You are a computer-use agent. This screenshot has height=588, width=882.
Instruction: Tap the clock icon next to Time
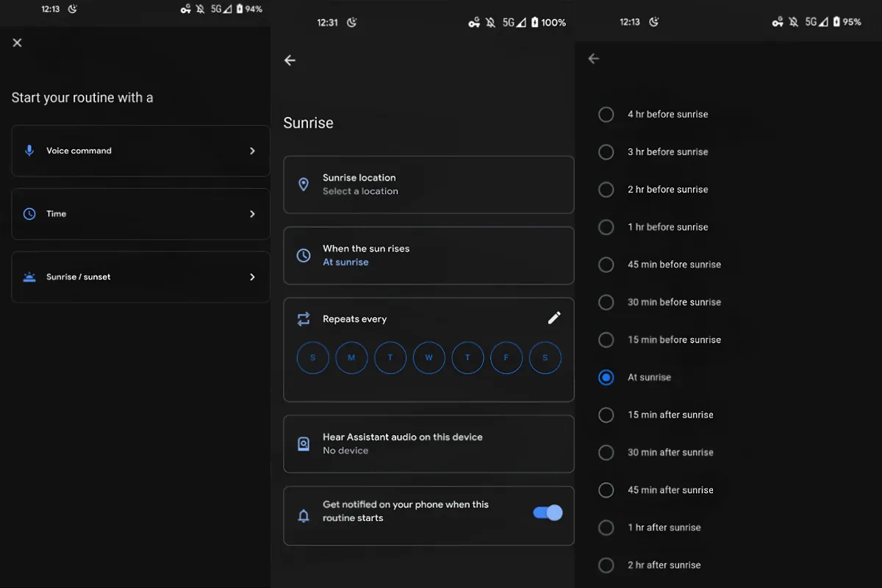pos(29,214)
